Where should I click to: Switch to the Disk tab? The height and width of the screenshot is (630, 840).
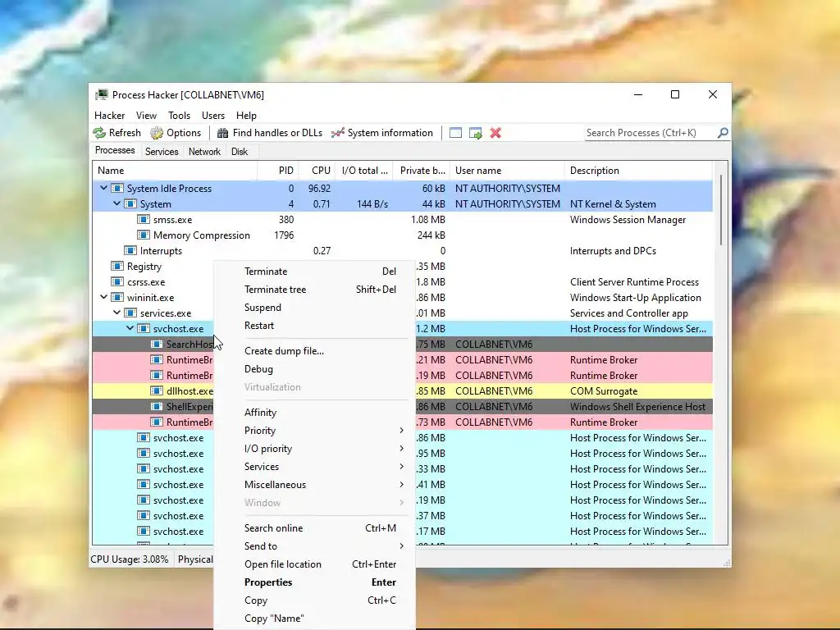240,152
